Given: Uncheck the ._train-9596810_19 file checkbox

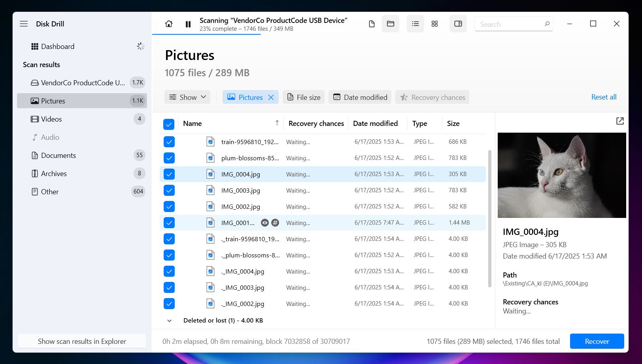Looking at the screenshot, I should 169,239.
